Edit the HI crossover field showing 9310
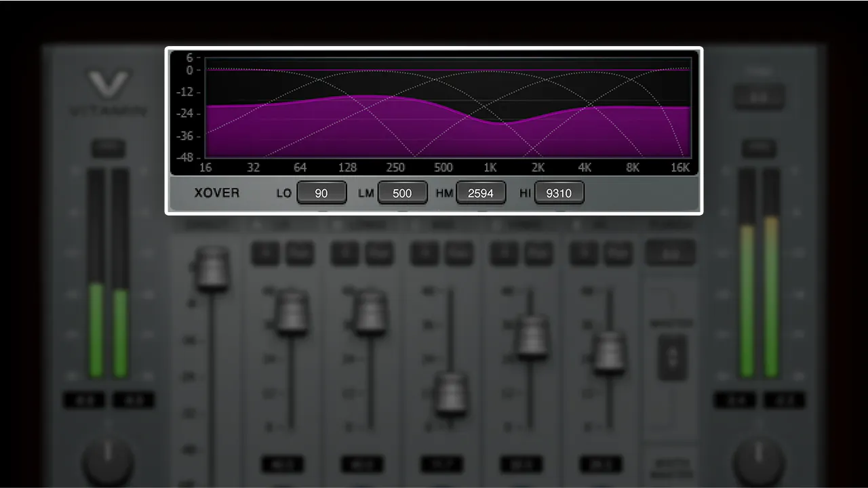868x488 pixels. (559, 192)
